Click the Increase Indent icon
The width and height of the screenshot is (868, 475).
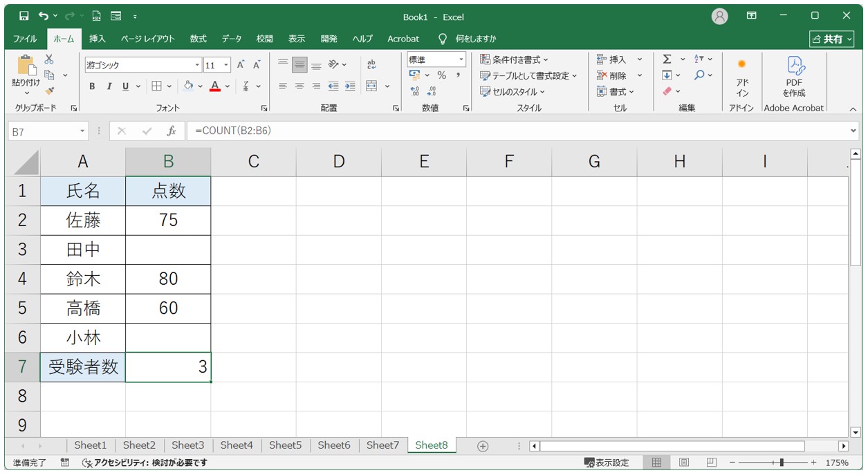coord(350,86)
